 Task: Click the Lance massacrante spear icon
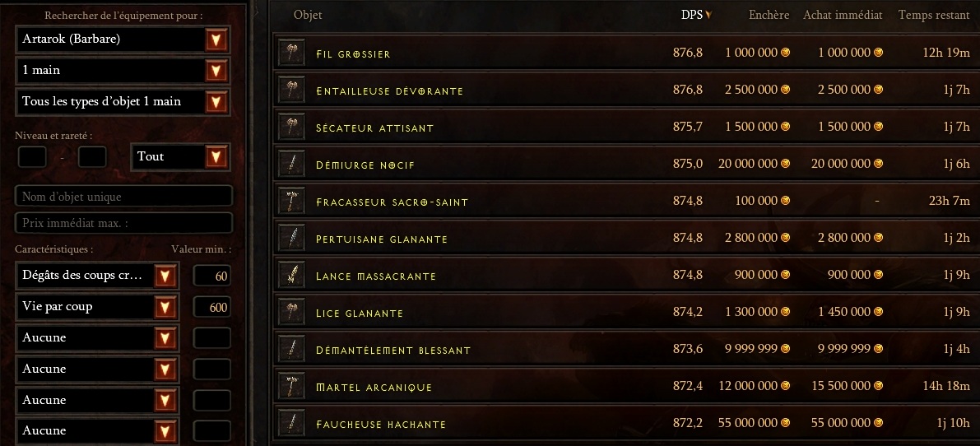pos(292,276)
